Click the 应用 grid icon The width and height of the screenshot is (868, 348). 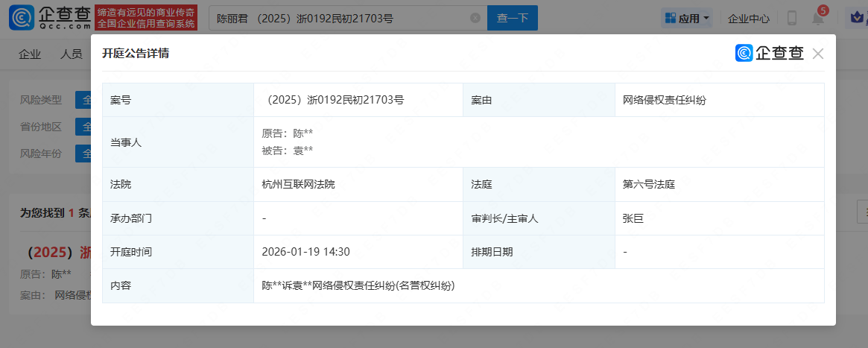(x=670, y=18)
